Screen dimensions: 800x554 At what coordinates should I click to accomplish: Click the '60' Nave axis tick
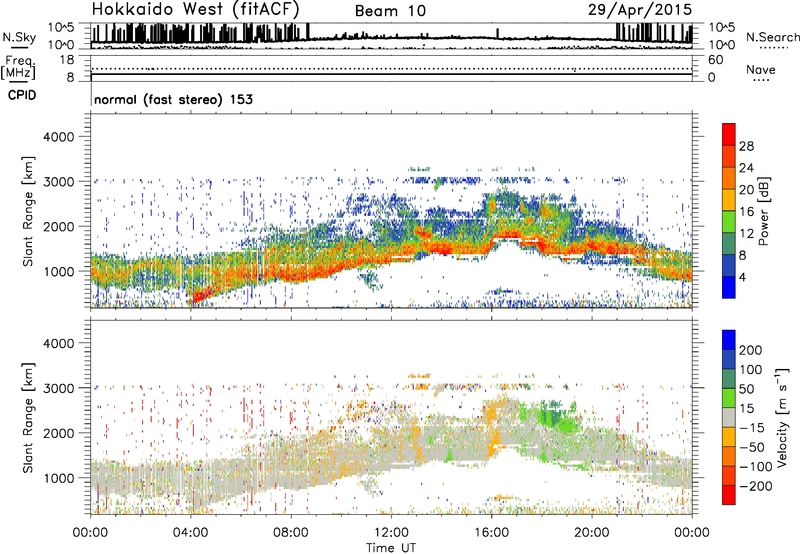point(716,60)
